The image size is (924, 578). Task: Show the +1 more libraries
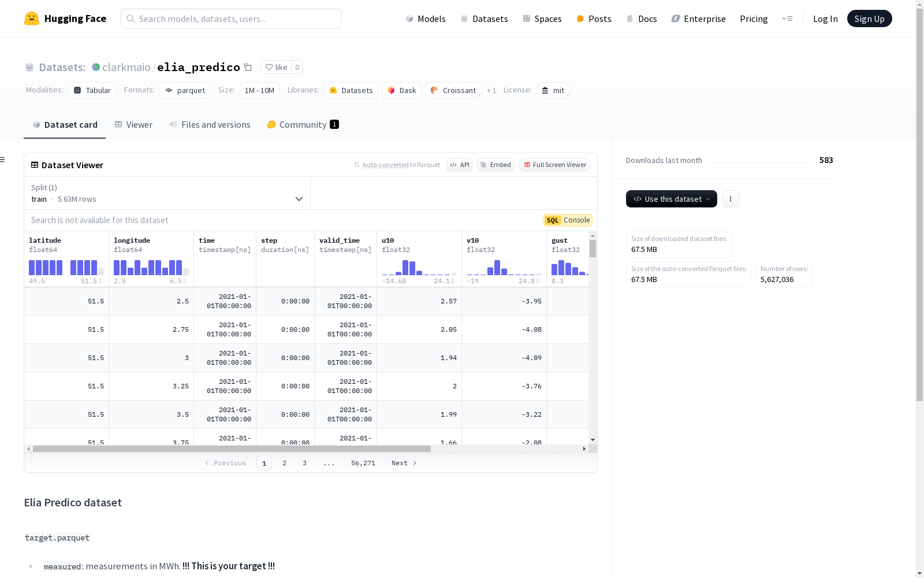click(x=491, y=90)
